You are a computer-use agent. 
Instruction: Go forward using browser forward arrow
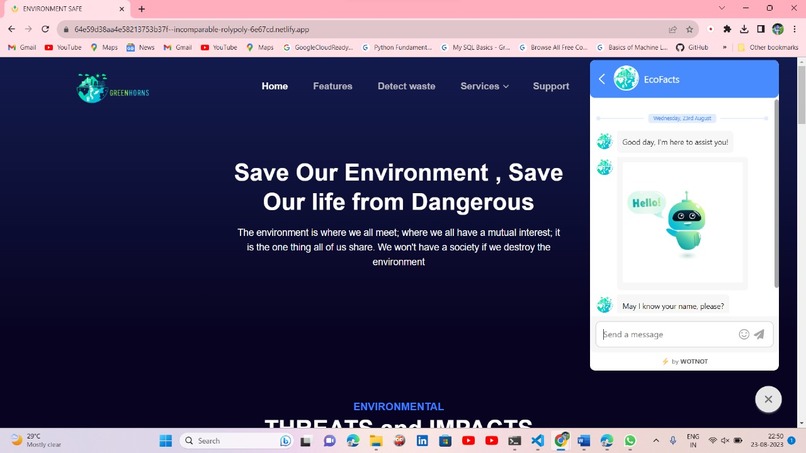point(28,29)
